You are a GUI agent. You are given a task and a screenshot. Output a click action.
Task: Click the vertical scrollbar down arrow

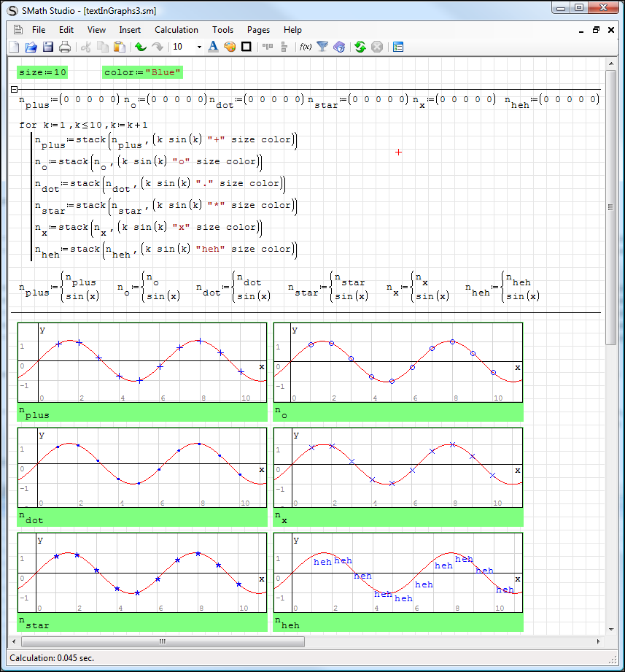pyautogui.click(x=611, y=629)
